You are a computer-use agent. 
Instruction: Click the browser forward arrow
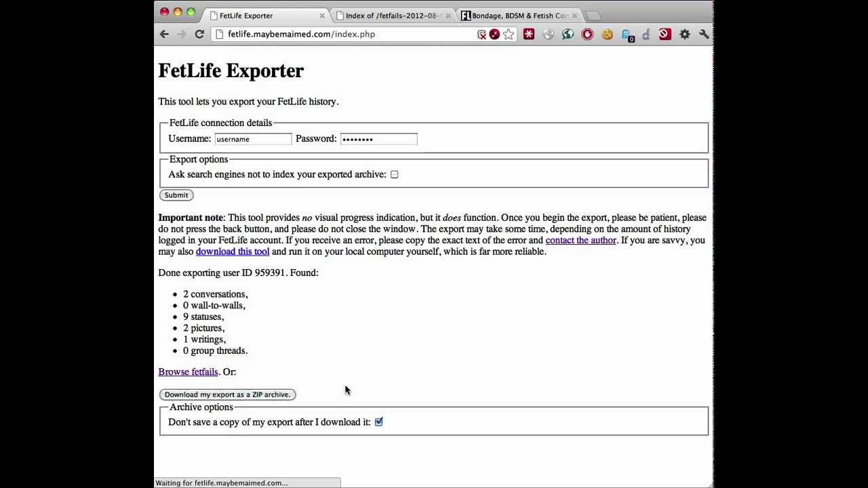point(181,34)
